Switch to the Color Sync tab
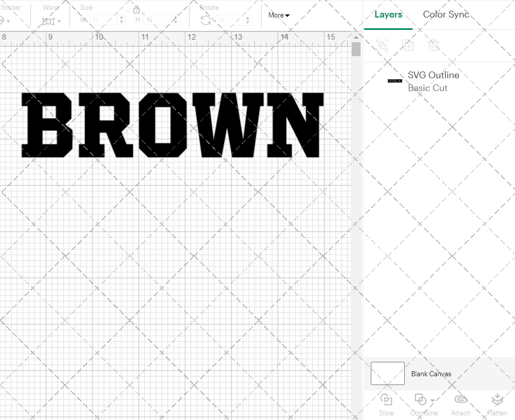This screenshot has height=420, width=515. coord(446,14)
